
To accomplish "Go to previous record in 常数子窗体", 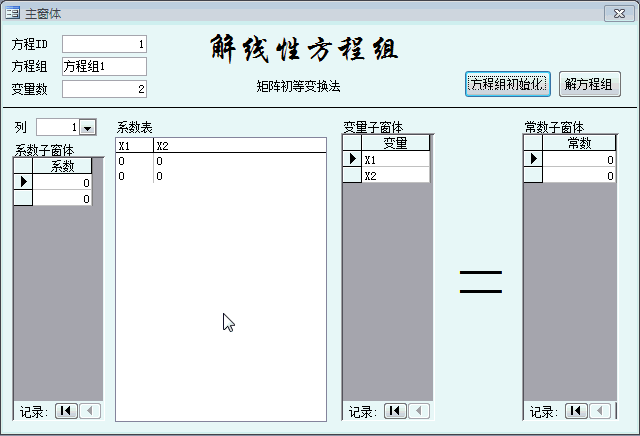I will (599, 411).
